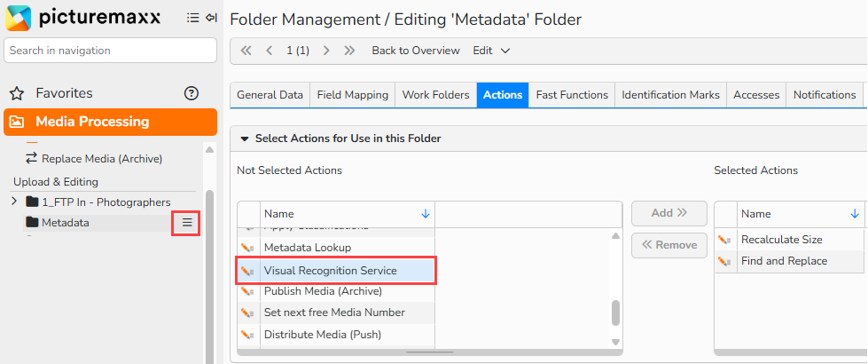
Task: Collapse Select Actions for Use section
Action: (246, 138)
